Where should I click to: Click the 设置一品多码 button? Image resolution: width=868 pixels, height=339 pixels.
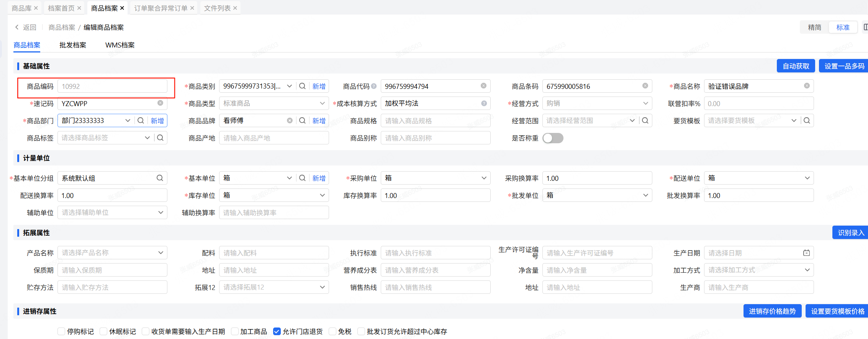[x=843, y=66]
